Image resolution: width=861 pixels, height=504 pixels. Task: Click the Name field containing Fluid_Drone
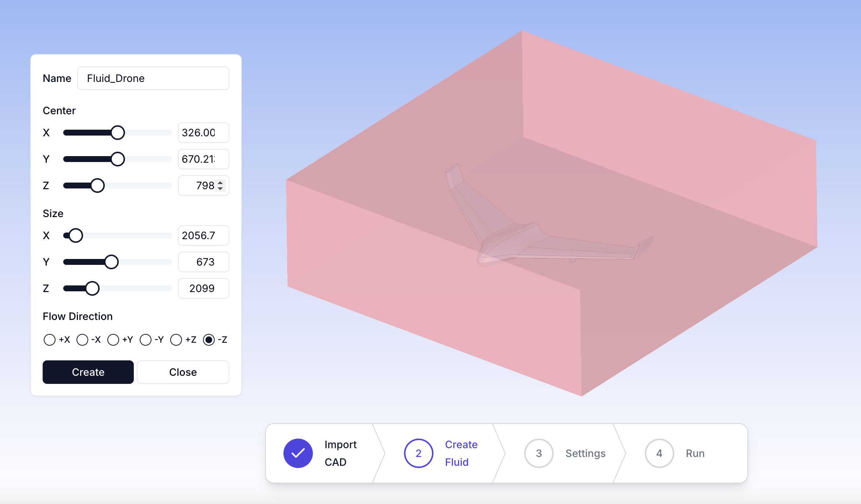(x=153, y=78)
